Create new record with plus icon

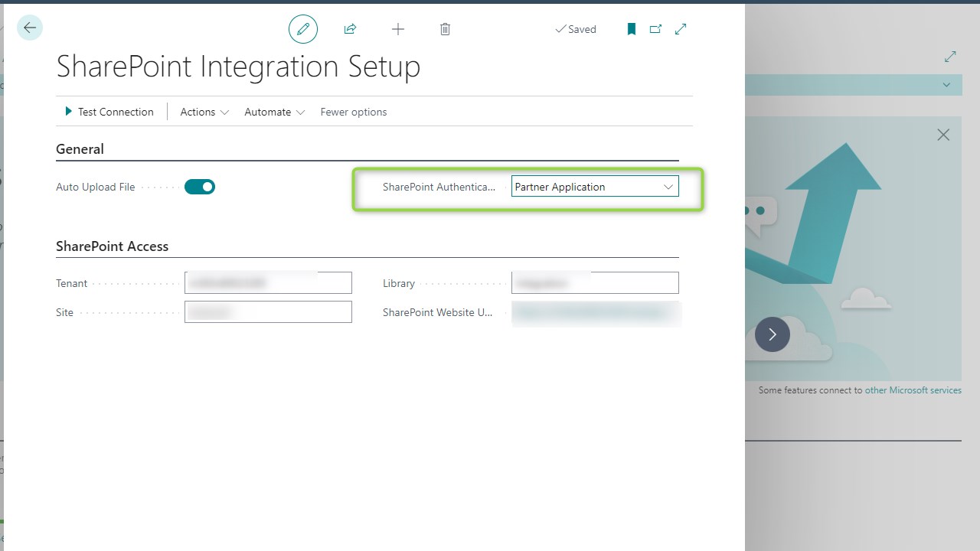point(398,29)
